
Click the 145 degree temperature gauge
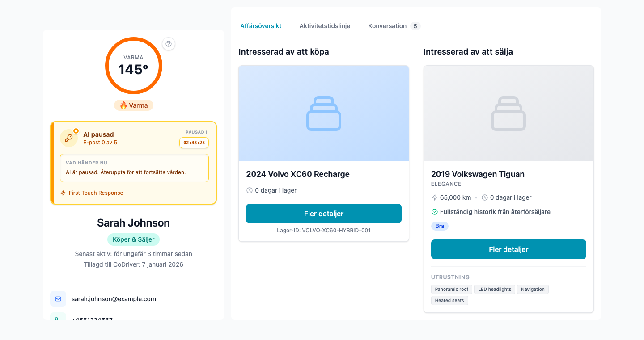133,66
